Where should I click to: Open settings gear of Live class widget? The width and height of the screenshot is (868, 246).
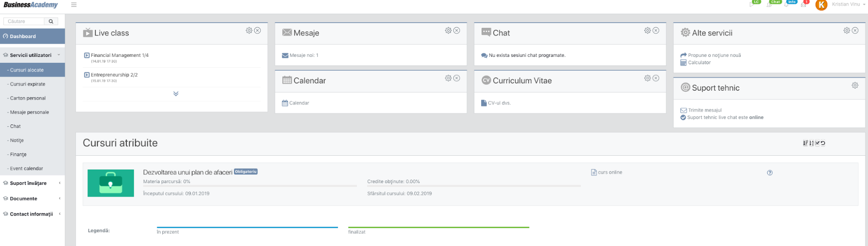pos(249,30)
